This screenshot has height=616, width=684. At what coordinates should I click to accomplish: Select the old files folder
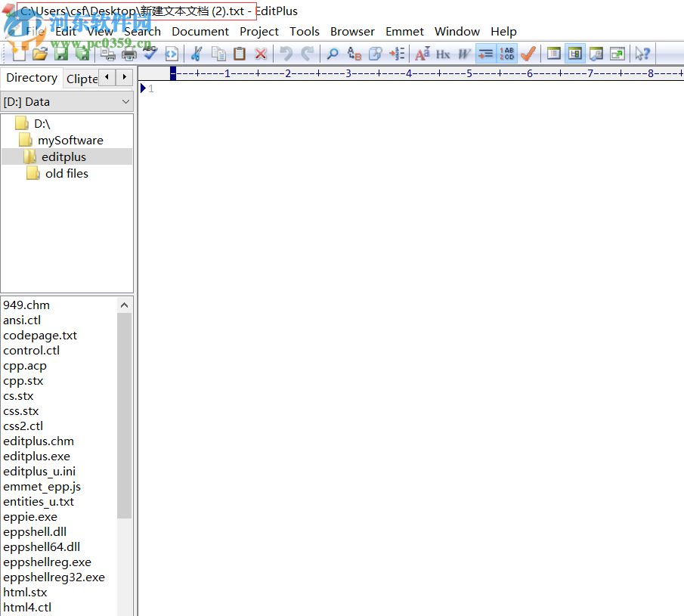[67, 174]
